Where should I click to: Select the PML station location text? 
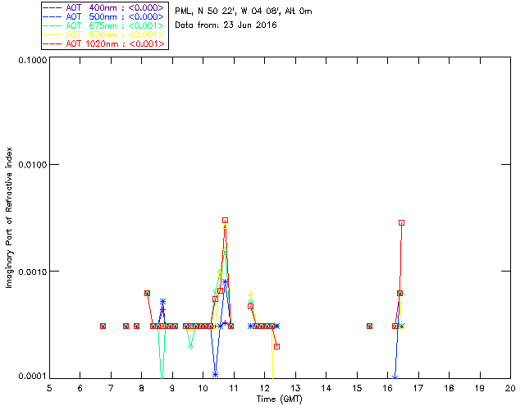tap(244, 11)
